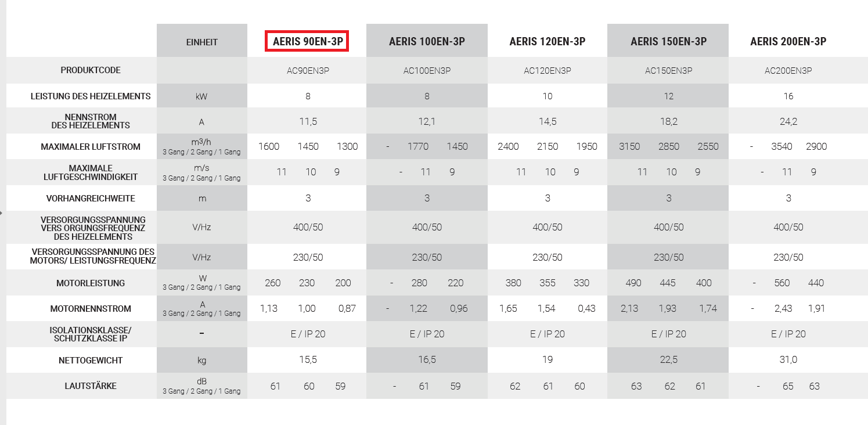Viewport: 868px width, 425px height.
Task: Click the highlighted AERIS 90EN-3P header
Action: point(307,42)
